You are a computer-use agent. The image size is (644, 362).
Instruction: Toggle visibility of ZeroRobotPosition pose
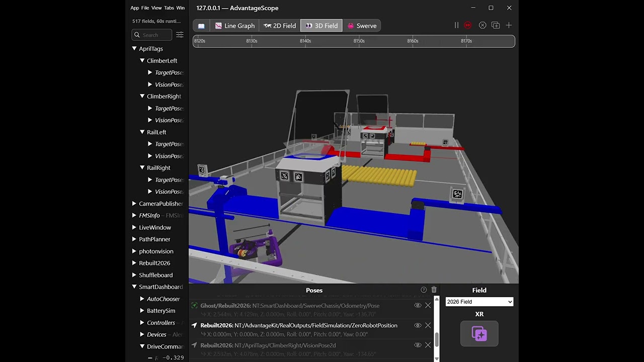coord(418,325)
